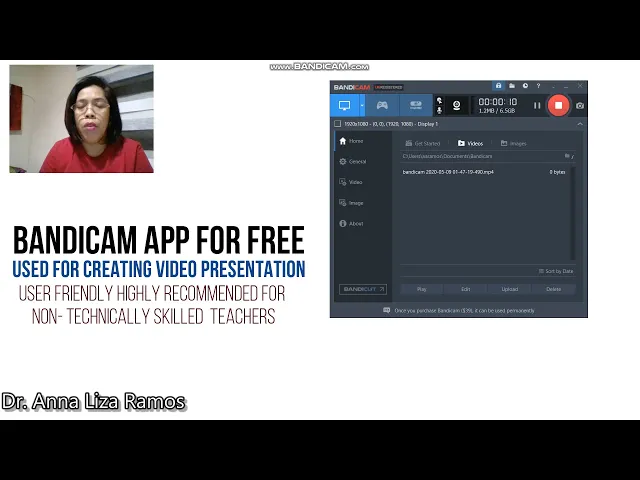Switch to Images tab

pyautogui.click(x=513, y=143)
